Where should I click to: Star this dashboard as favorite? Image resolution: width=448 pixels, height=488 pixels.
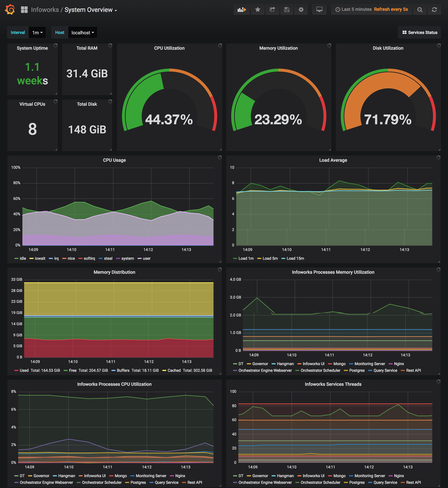[x=258, y=10]
